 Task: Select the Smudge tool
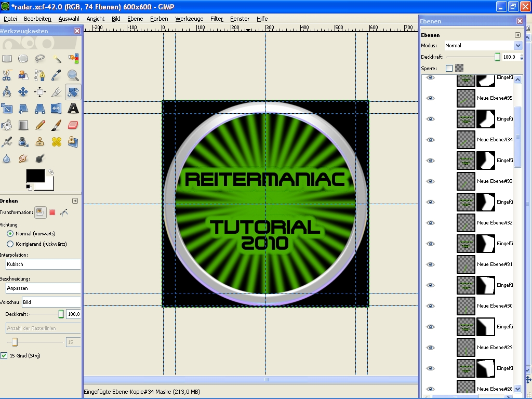(x=23, y=158)
